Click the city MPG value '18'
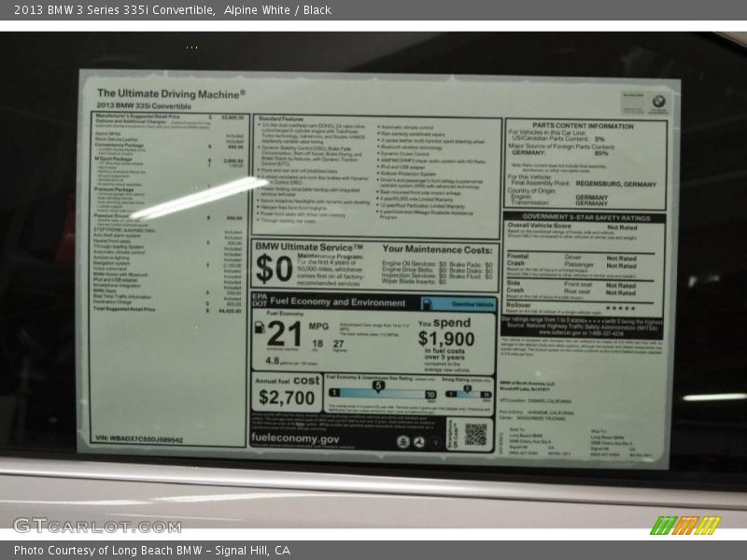 (x=317, y=343)
